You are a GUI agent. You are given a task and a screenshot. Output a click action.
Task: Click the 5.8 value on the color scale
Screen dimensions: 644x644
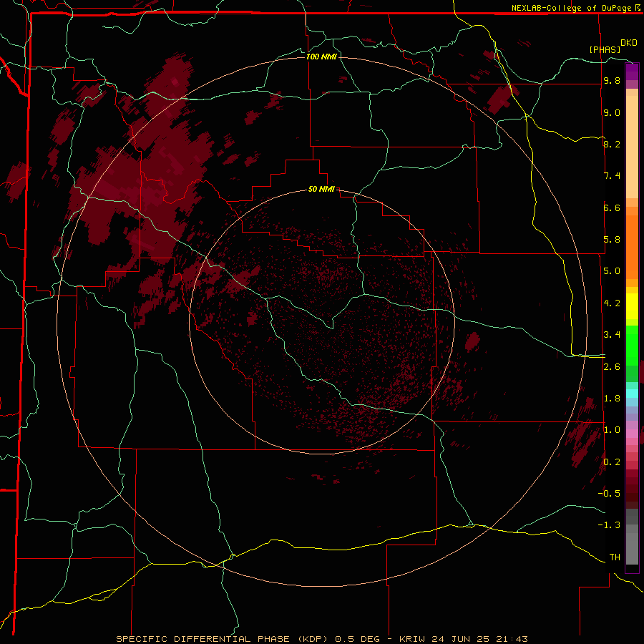[x=612, y=240]
